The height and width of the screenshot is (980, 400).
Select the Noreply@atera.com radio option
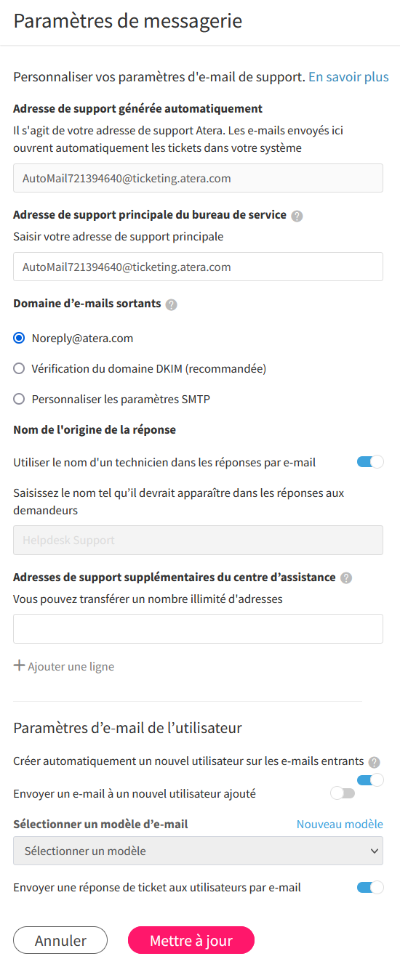pyautogui.click(x=19, y=338)
